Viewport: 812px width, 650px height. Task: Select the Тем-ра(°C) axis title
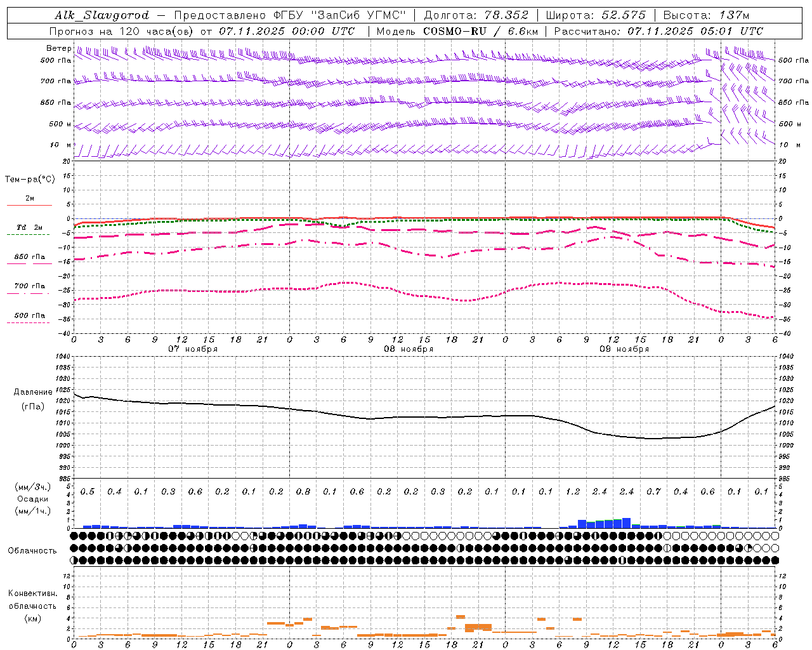tap(30, 180)
